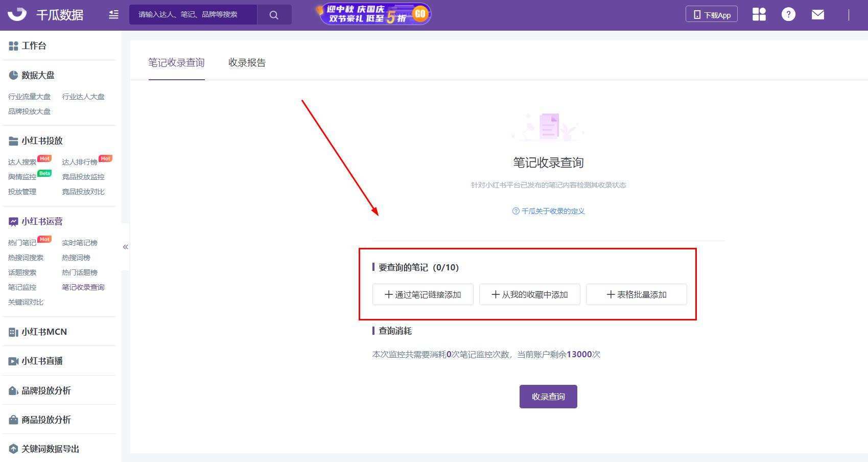Open the 小红书MCN building icon
The image size is (868, 462).
click(x=13, y=331)
